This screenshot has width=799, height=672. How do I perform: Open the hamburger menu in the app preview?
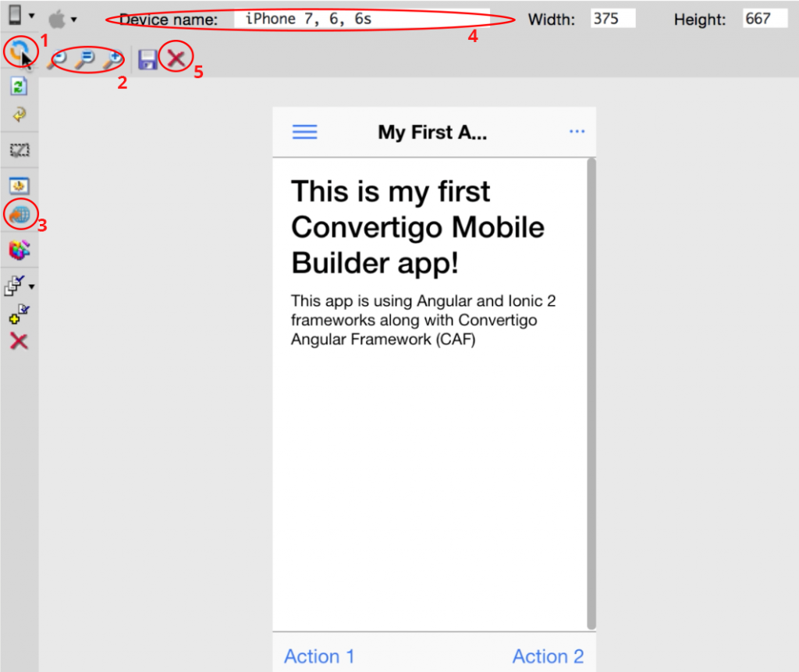pos(305,132)
